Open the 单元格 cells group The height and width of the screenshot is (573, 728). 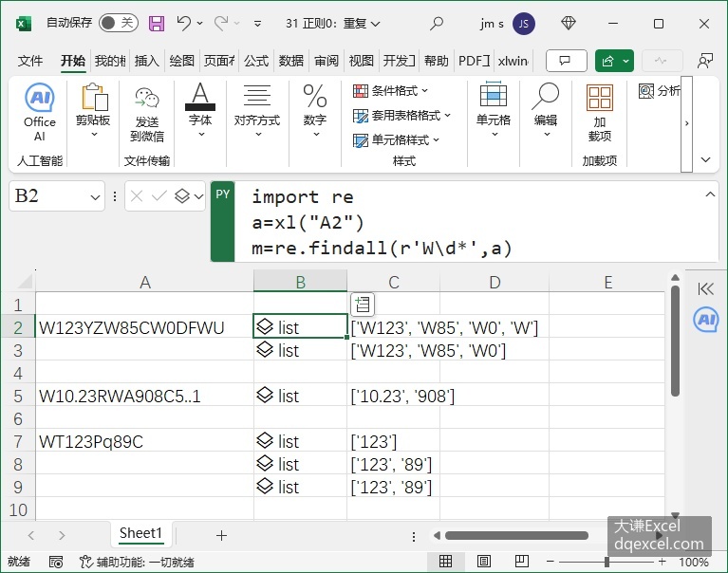[494, 110]
